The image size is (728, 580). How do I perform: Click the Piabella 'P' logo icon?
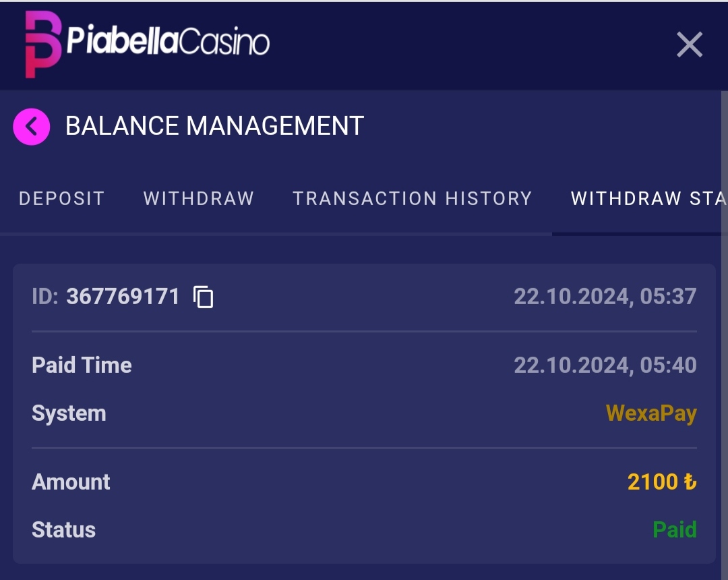(x=42, y=44)
